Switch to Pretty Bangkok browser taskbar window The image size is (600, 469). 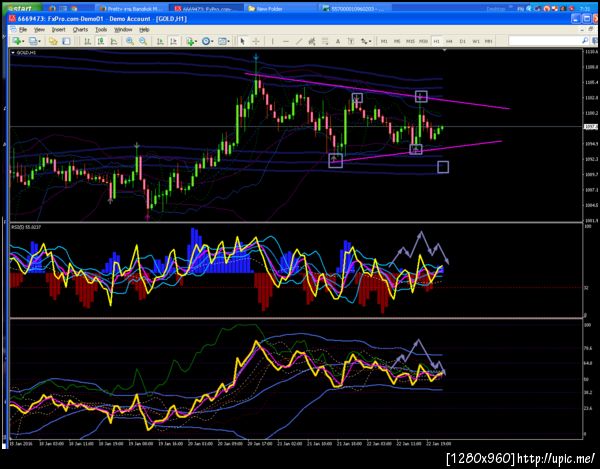(x=130, y=8)
